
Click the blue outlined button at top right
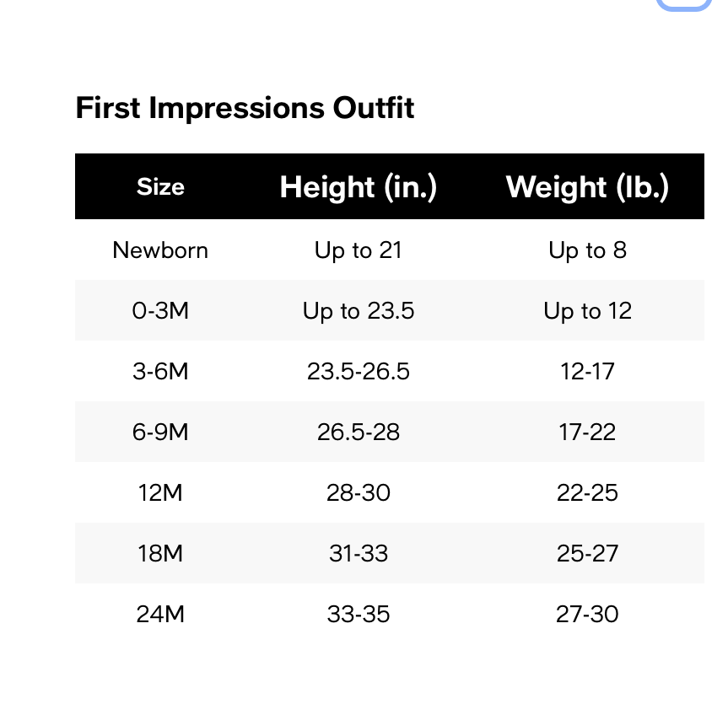684,3
